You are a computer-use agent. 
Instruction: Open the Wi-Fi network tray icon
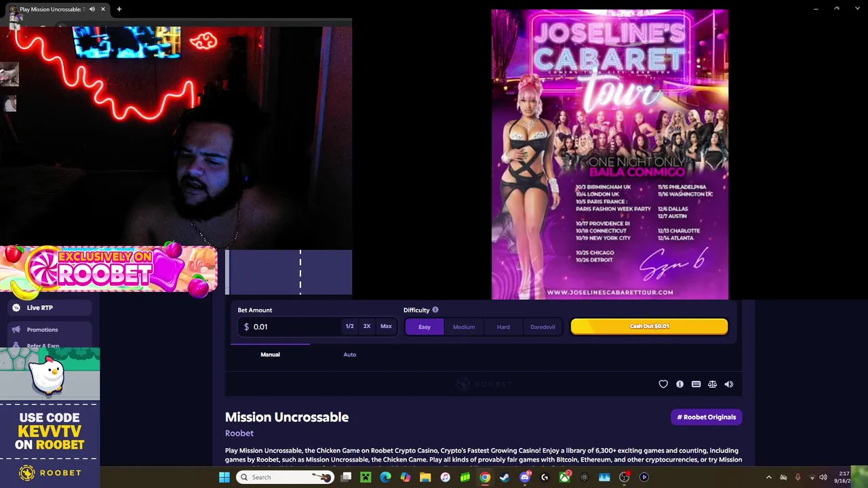[x=812, y=477]
